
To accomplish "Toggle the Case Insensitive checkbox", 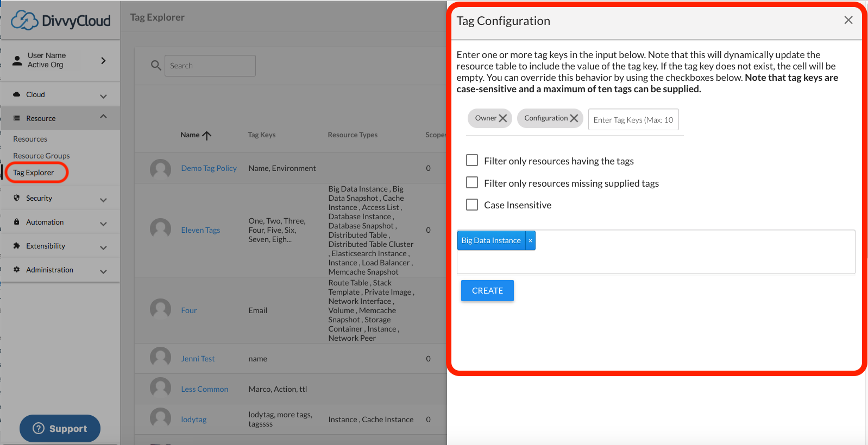I will (x=472, y=205).
